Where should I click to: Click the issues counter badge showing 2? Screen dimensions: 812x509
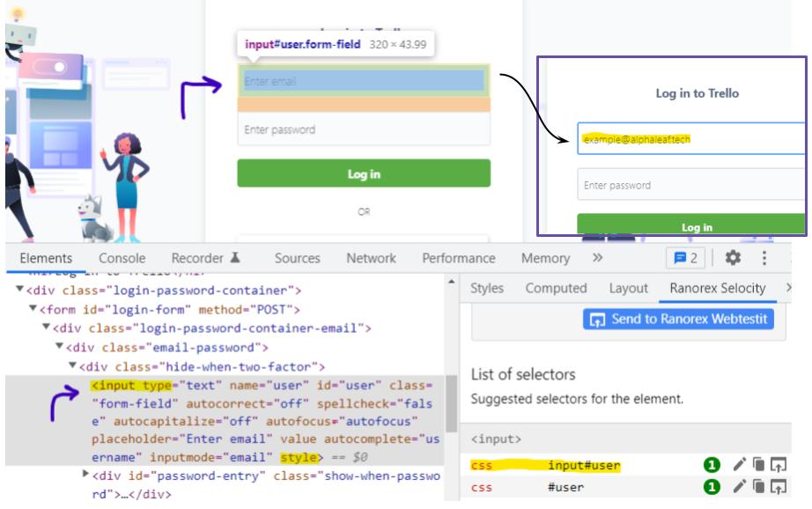[x=686, y=258]
